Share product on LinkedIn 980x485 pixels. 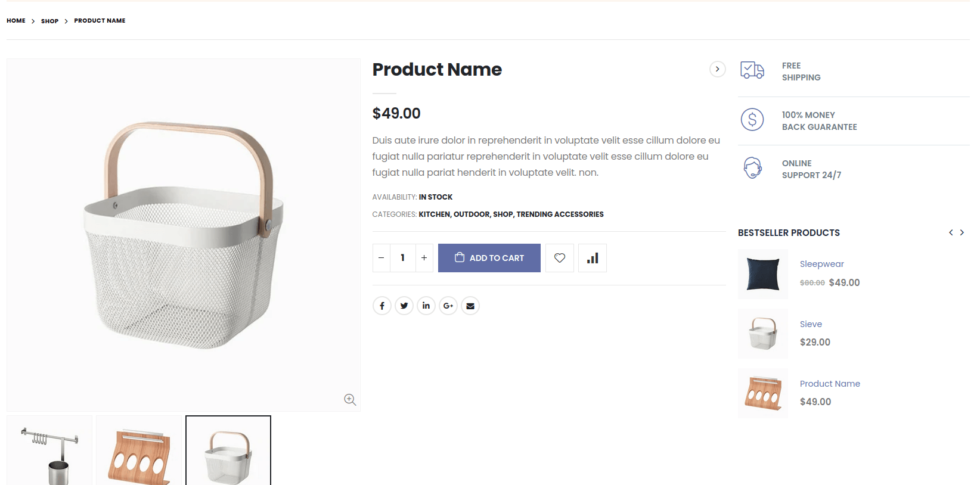tap(426, 306)
